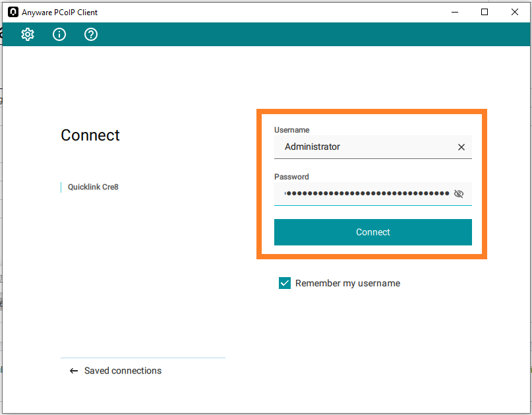Image resolution: width=532 pixels, height=415 pixels.
Task: Close the Anyware PCoIP Client window
Action: coord(515,13)
